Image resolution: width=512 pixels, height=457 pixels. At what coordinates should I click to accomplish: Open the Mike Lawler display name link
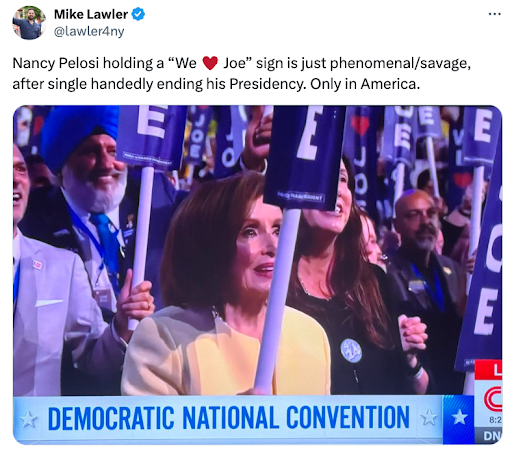point(91,14)
